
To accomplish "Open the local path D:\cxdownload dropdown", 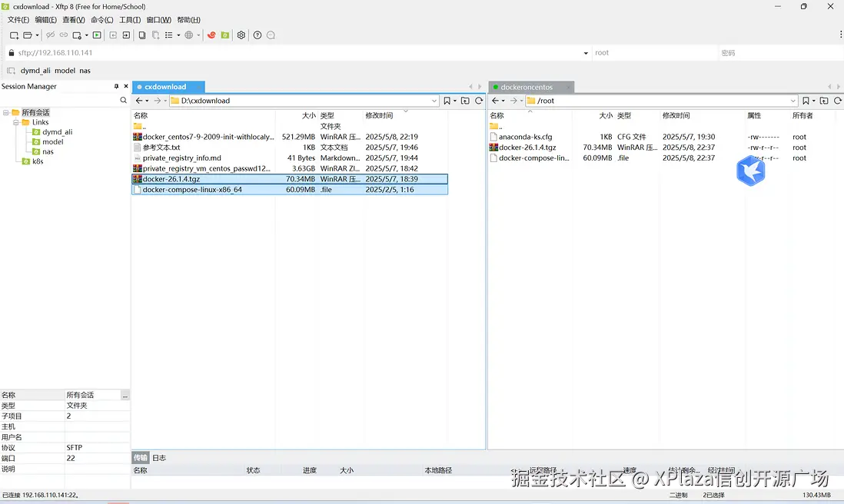I will click(x=434, y=101).
